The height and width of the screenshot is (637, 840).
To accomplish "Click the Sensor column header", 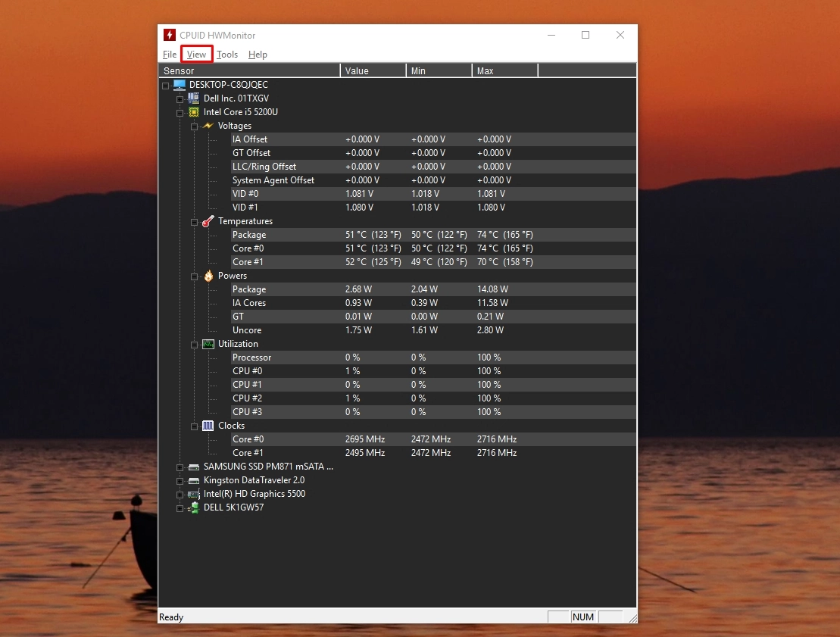I will (x=249, y=70).
